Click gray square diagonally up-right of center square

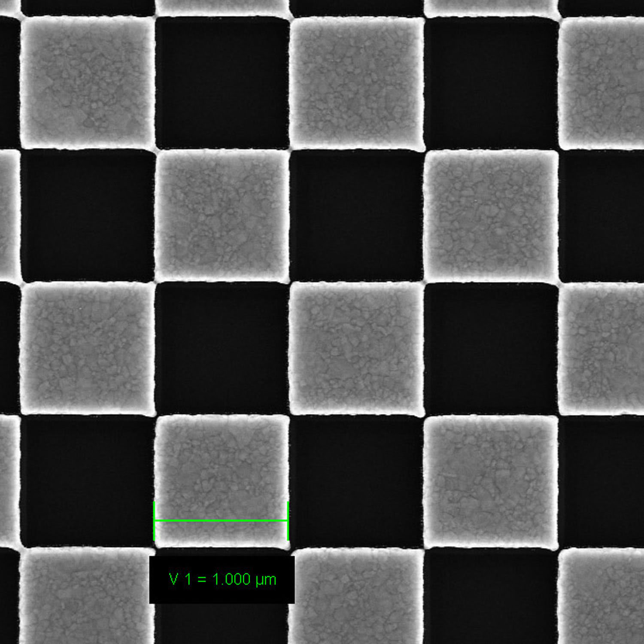pos(491,216)
